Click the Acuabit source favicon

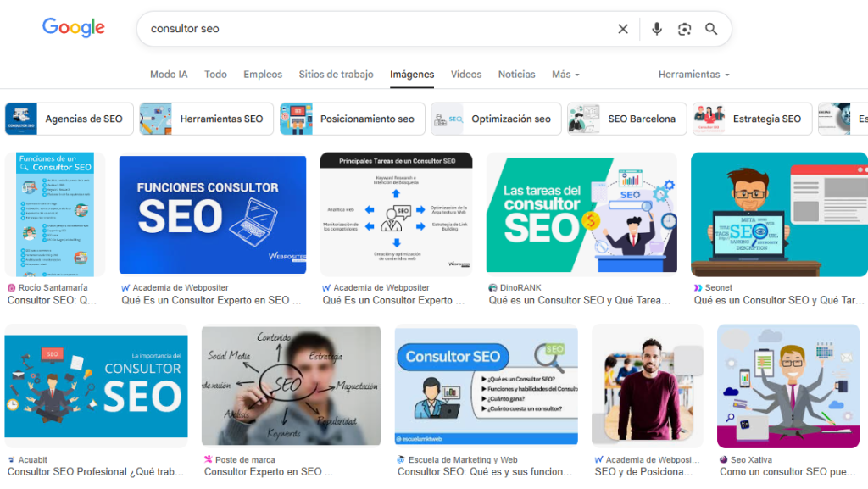[x=11, y=459]
